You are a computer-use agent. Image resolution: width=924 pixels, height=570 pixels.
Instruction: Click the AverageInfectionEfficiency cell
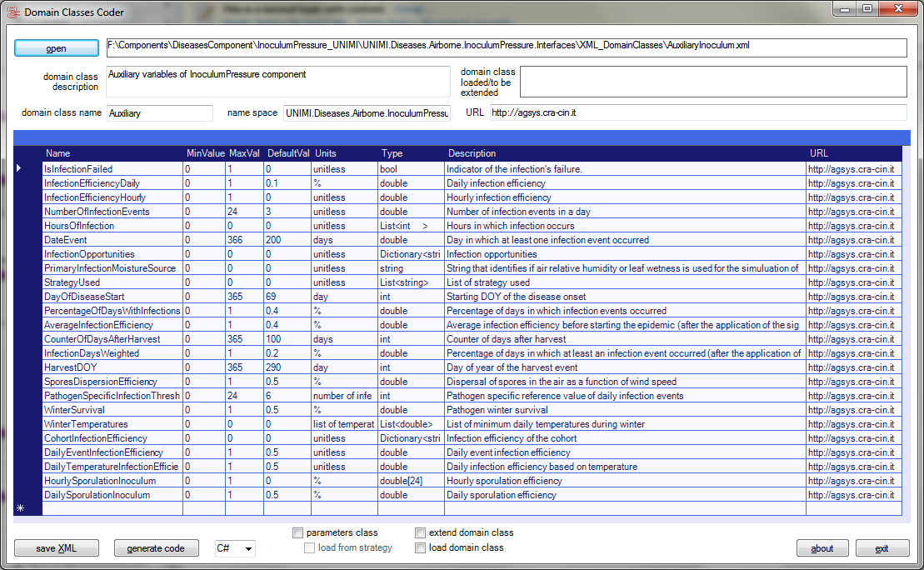(x=112, y=325)
